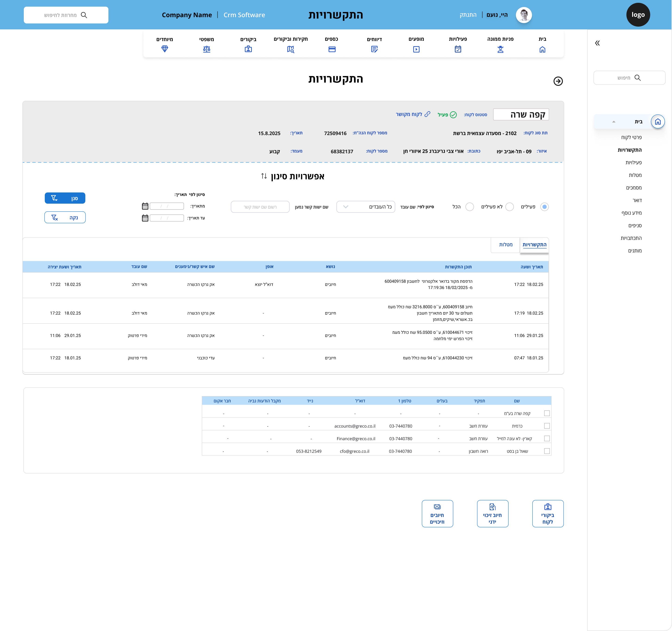Click the circled arrow back icon

[x=558, y=81]
